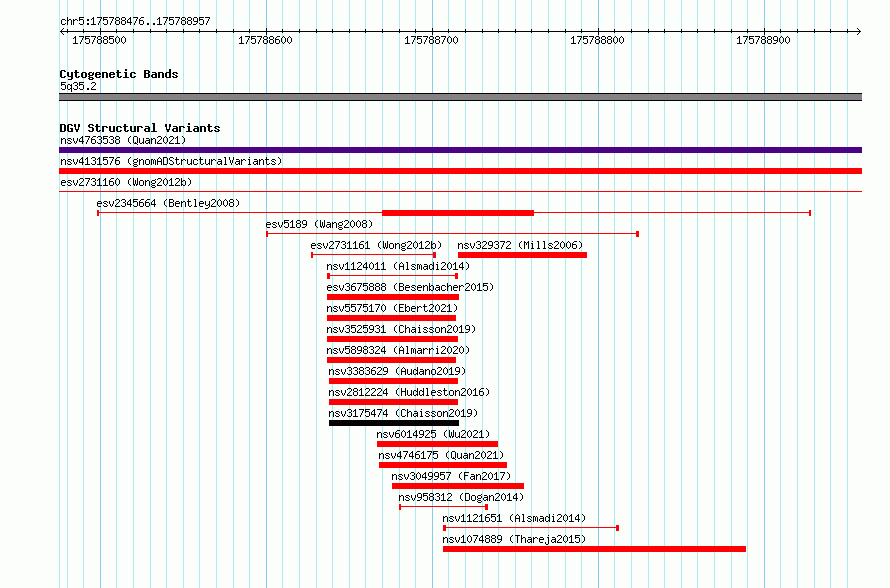Open nsv958312 (Dogan2014) variant label
Viewport: 890px width, 588px height.
click(460, 497)
